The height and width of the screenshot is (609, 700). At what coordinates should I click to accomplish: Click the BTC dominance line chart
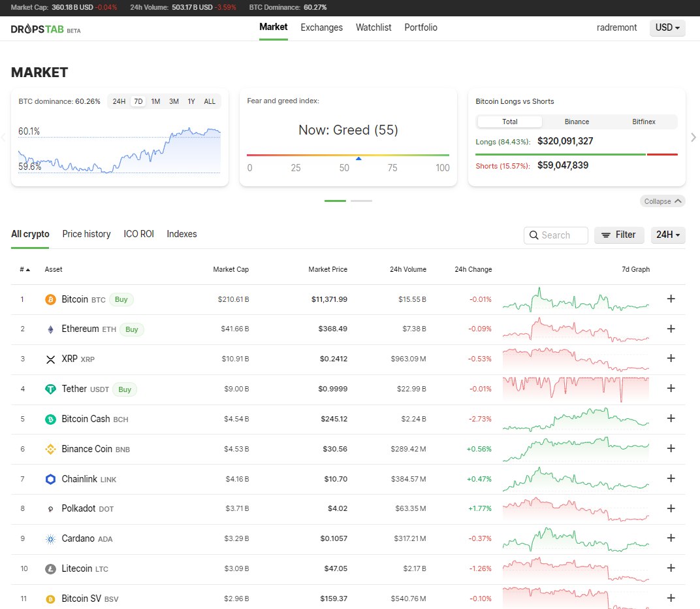coord(119,150)
